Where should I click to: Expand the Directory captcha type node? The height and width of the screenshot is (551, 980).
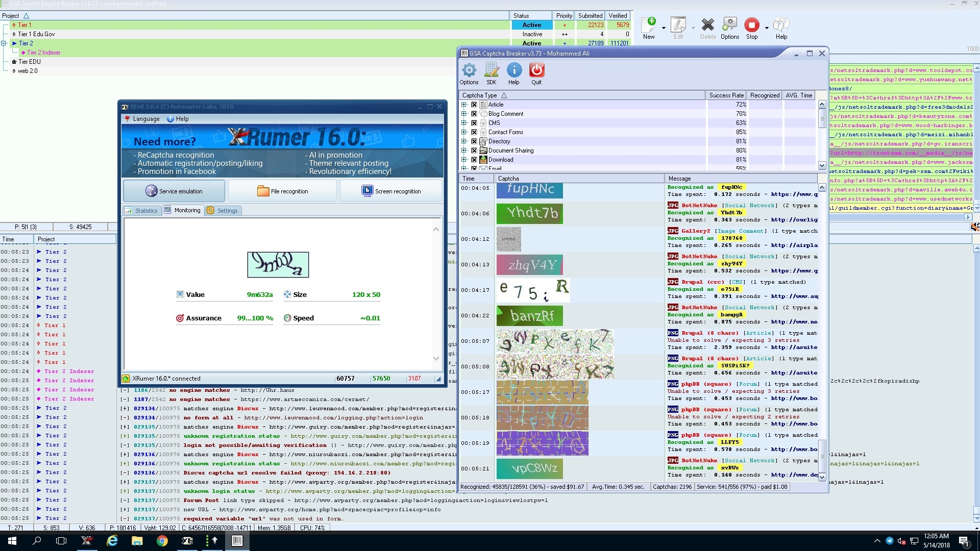click(464, 141)
